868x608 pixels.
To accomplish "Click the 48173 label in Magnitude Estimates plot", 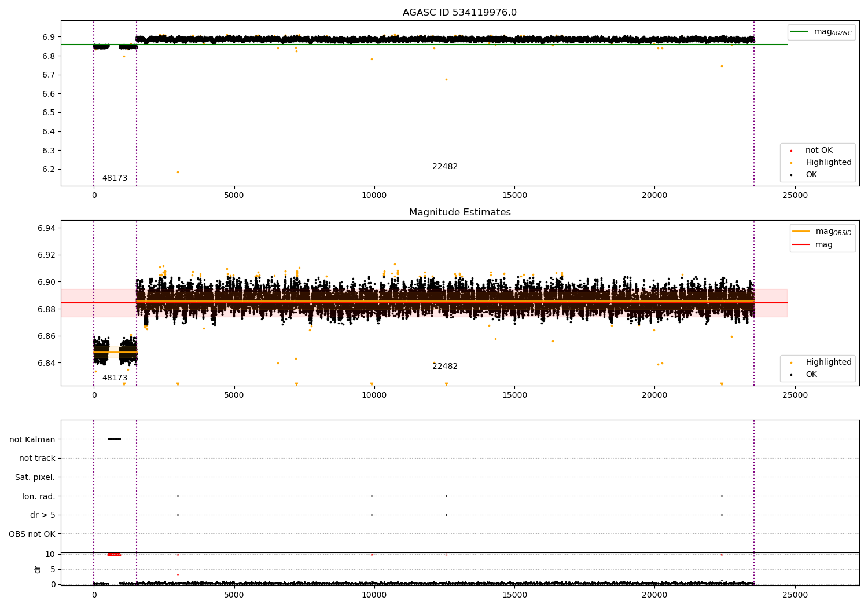I will coord(115,378).
